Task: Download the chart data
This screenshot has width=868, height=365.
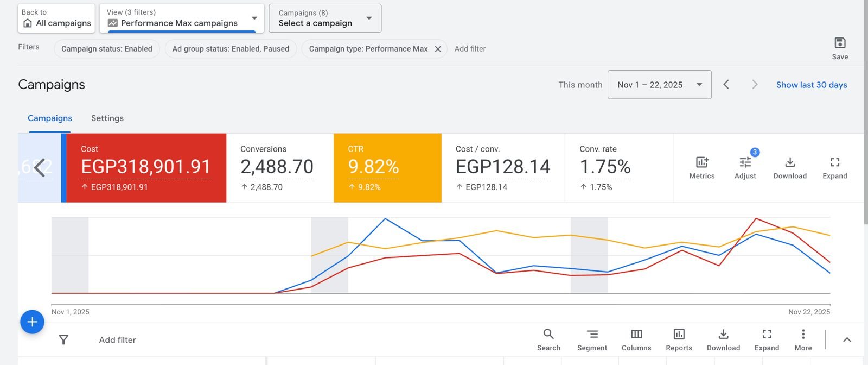Action: [x=790, y=167]
